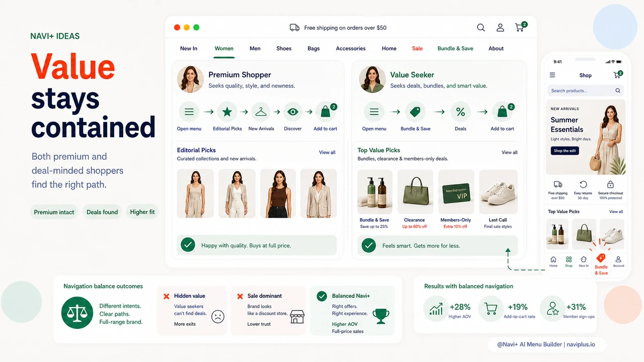Click checkmark beside Feels smart

(369, 245)
